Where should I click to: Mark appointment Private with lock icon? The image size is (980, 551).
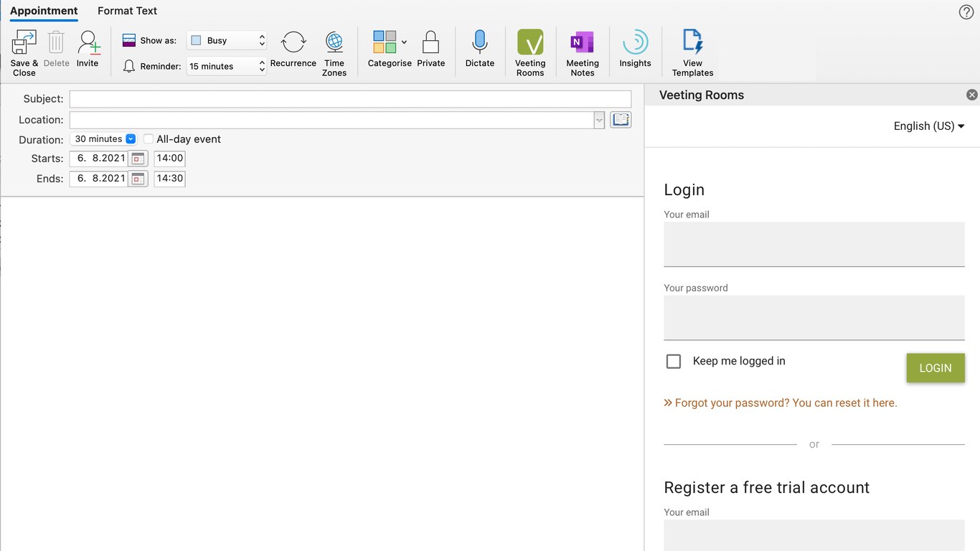[430, 42]
